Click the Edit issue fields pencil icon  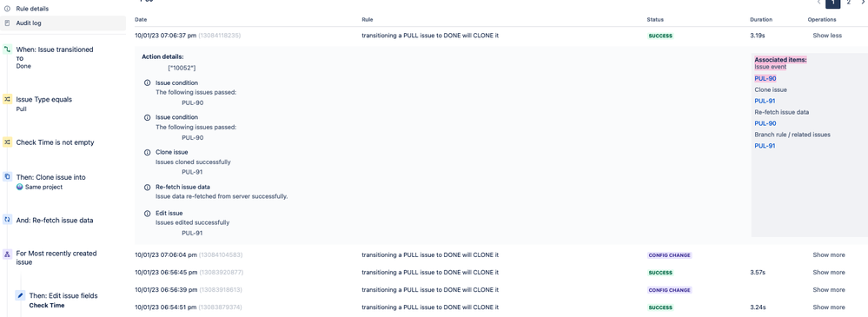tap(21, 295)
